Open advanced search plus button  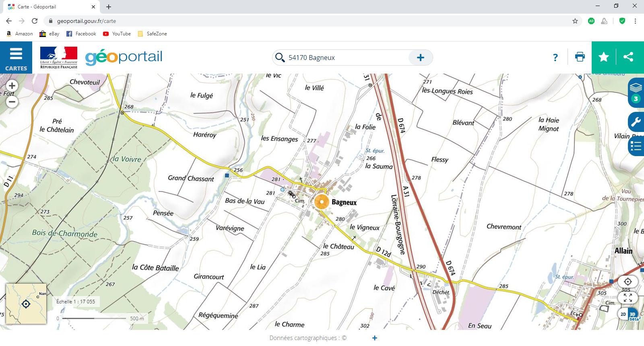click(421, 58)
